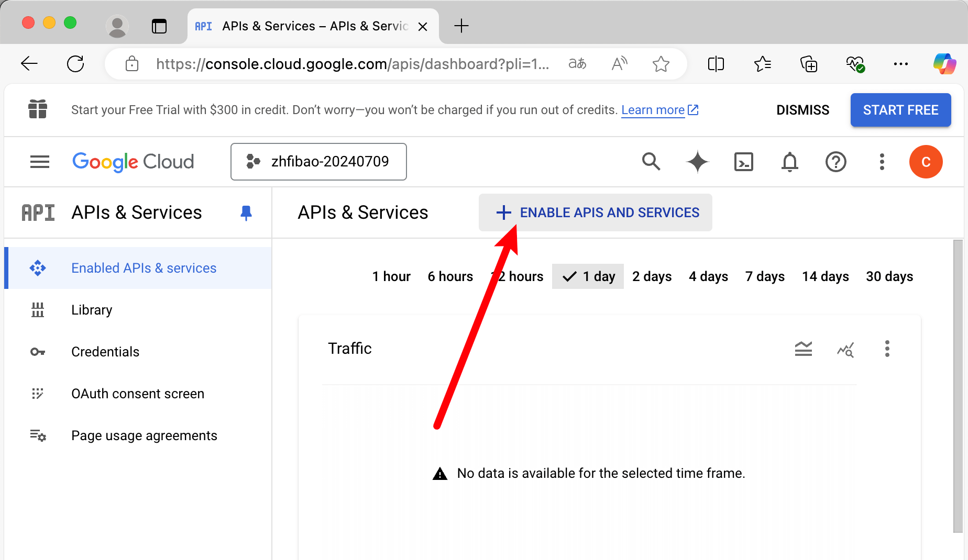Click the Traffic card title
Viewport: 968px width, 560px height.
point(350,349)
